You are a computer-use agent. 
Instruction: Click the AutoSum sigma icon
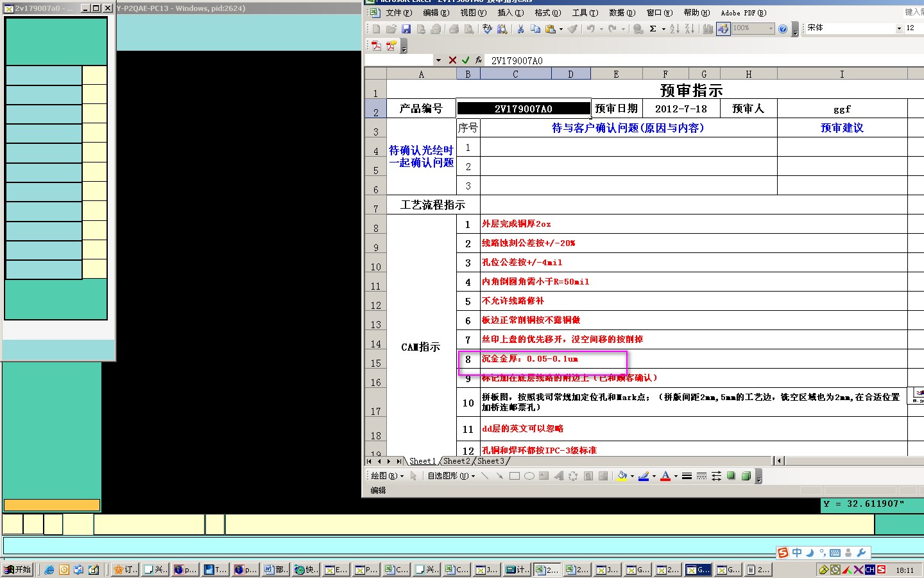coord(653,29)
